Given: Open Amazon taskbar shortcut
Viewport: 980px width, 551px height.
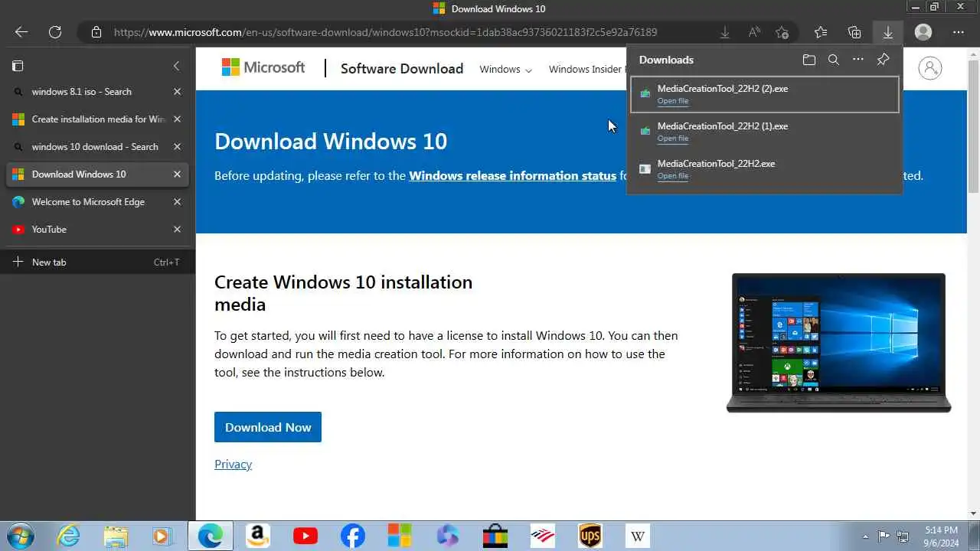Looking at the screenshot, I should click(257, 536).
